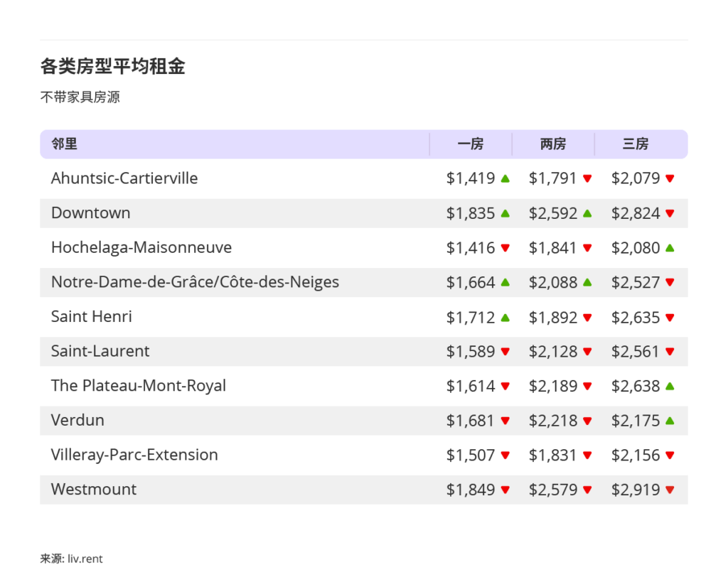
Task: Click the 一房 column header
Action: coord(471,144)
